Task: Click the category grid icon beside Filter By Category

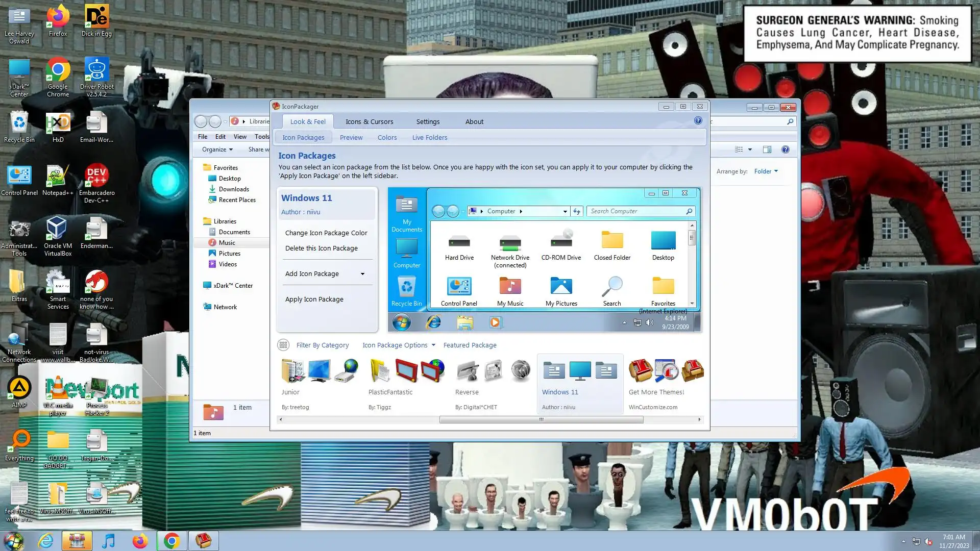Action: pos(283,345)
